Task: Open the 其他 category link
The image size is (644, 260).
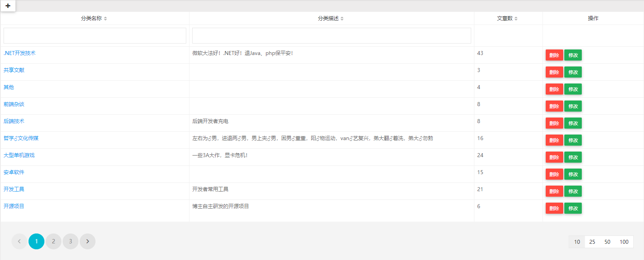Action: pos(9,87)
